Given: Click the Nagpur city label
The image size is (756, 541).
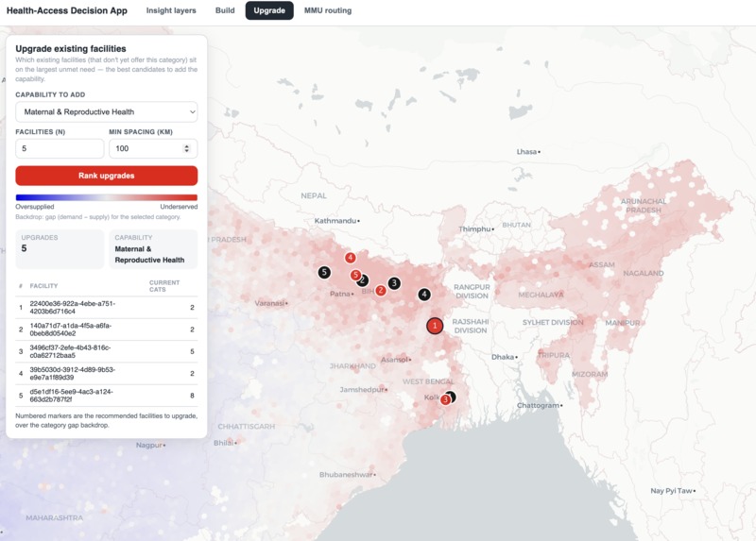Looking at the screenshot, I should point(149,445).
